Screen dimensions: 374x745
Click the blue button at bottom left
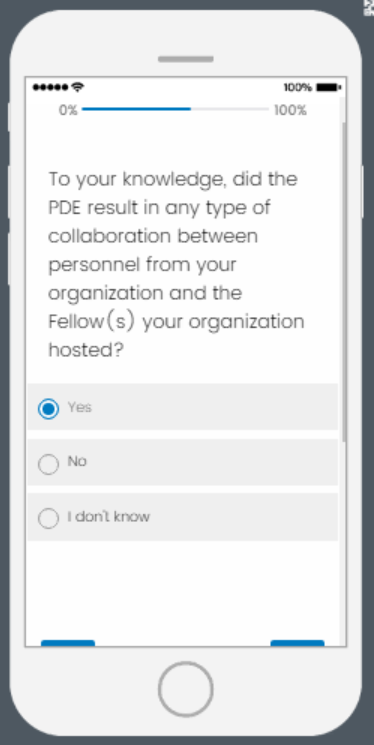click(68, 643)
